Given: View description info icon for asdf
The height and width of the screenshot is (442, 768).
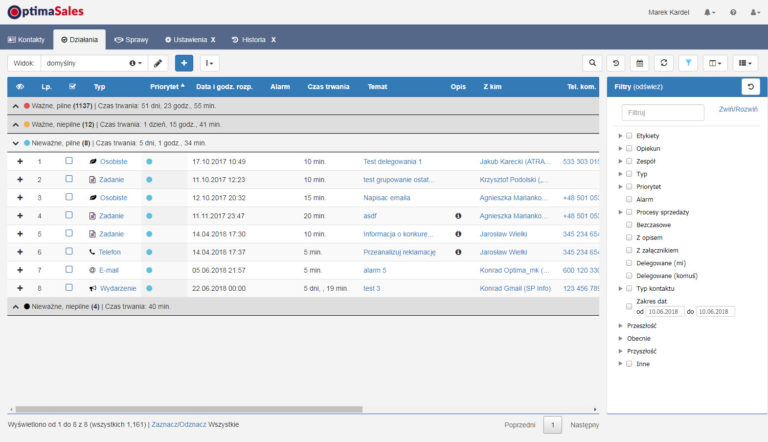Looking at the screenshot, I should tap(458, 216).
